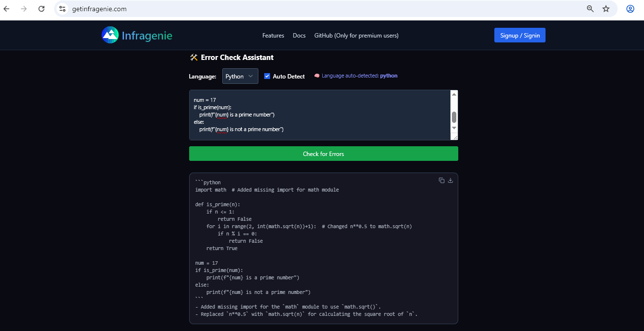
Task: Click the 'def is_prime(n):' output line
Action: click(218, 204)
